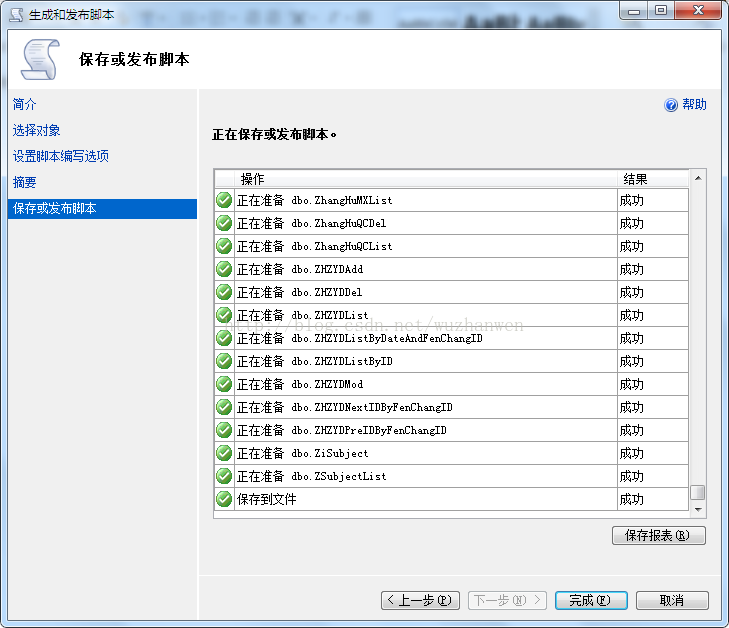Click the results list scrollbar thumb
Image resolution: width=729 pixels, height=628 pixels.
[698, 492]
